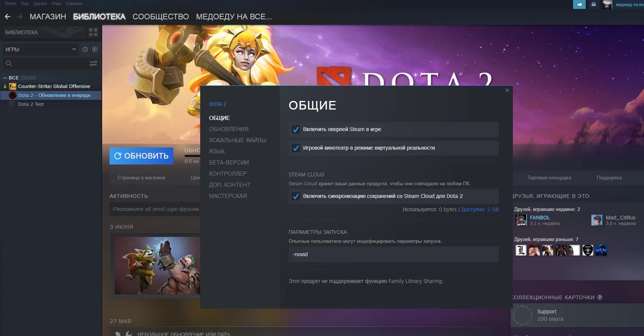
Task: Click the БИБЛИОТЕКА home header button
Action: click(x=43, y=32)
